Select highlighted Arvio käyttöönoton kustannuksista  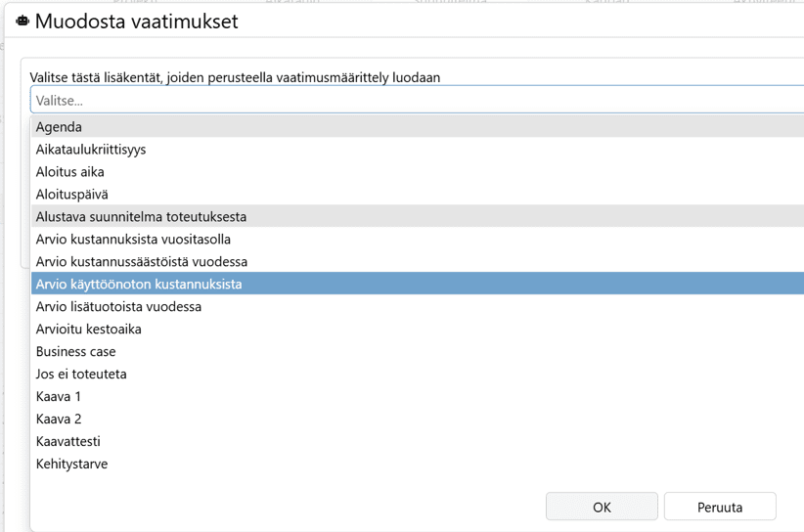139,285
